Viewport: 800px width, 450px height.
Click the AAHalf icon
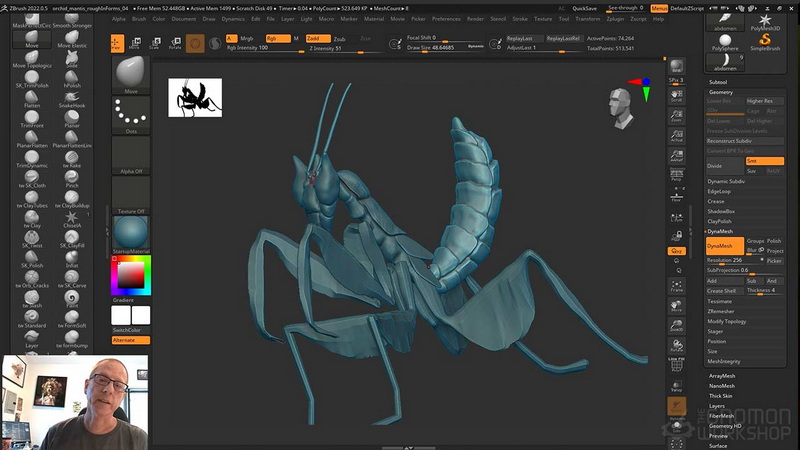tap(677, 156)
